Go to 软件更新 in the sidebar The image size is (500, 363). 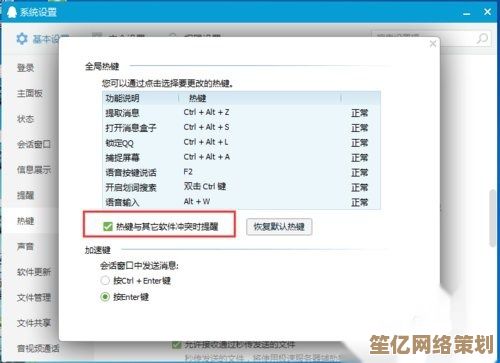pyautogui.click(x=34, y=272)
